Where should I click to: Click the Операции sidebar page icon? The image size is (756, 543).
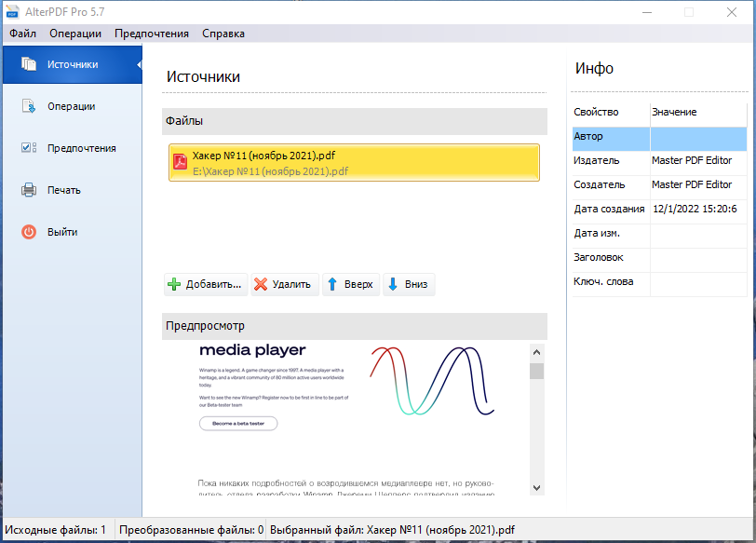[x=29, y=106]
